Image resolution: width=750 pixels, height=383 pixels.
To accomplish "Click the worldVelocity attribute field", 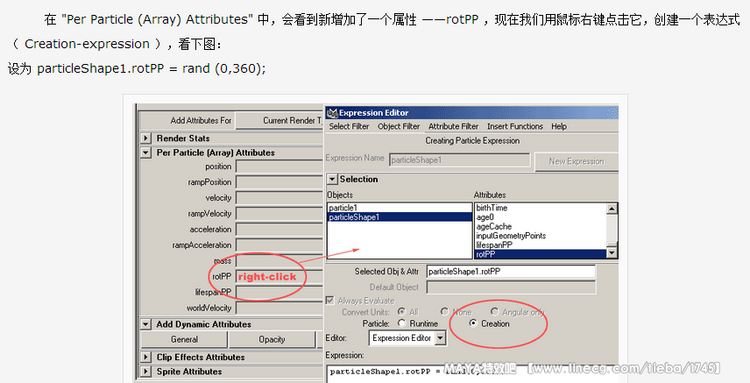I will [279, 308].
